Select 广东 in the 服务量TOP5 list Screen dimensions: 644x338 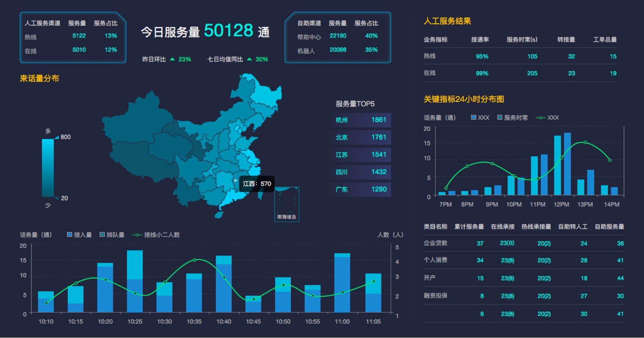click(x=360, y=189)
